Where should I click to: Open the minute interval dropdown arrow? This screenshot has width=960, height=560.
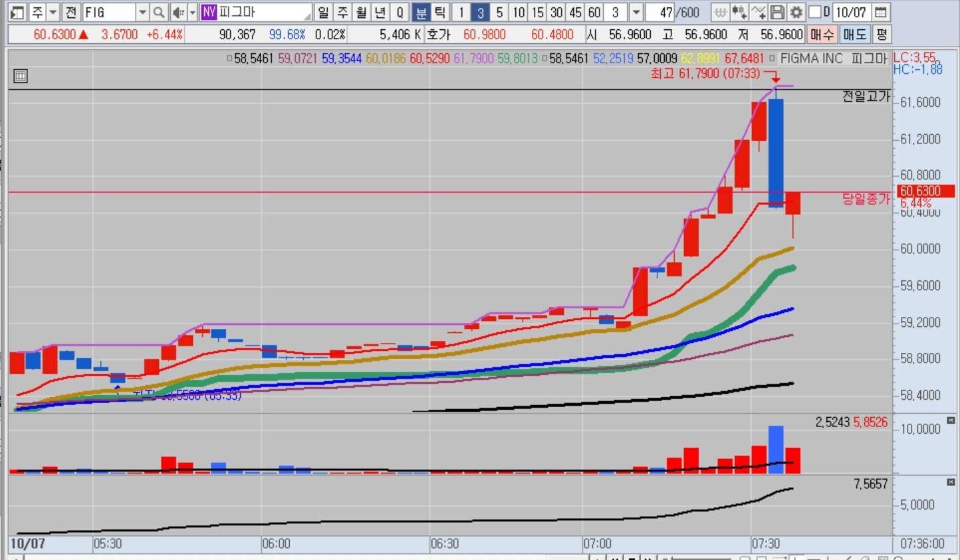pos(636,12)
